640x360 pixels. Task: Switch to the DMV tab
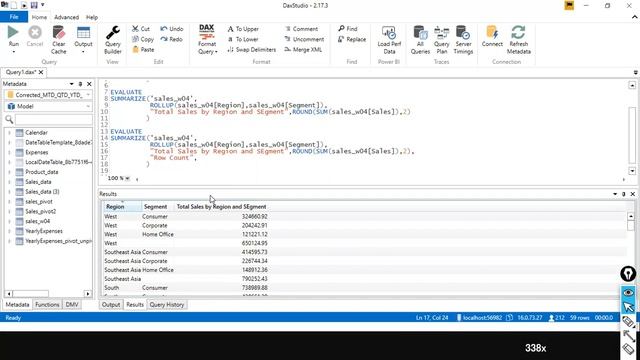click(x=72, y=304)
